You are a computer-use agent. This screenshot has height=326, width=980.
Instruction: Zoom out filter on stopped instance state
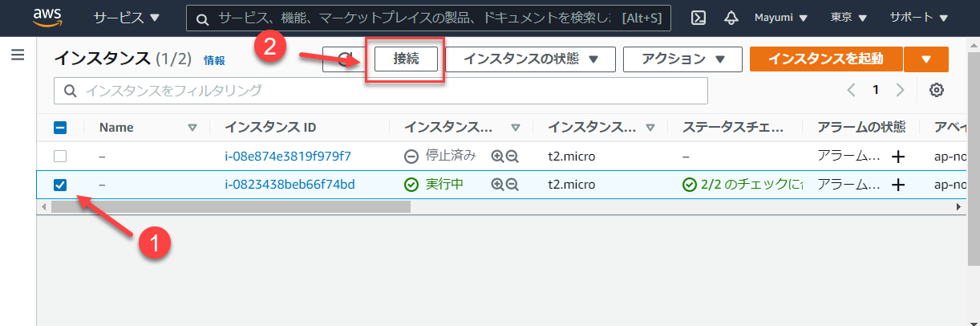(x=512, y=156)
